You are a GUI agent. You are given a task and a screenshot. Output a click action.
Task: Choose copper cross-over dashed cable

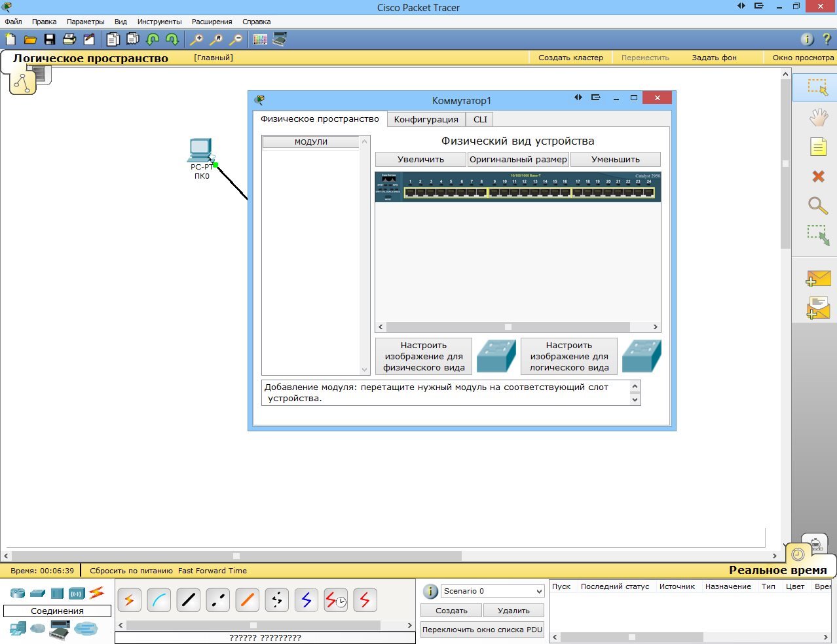pyautogui.click(x=217, y=599)
